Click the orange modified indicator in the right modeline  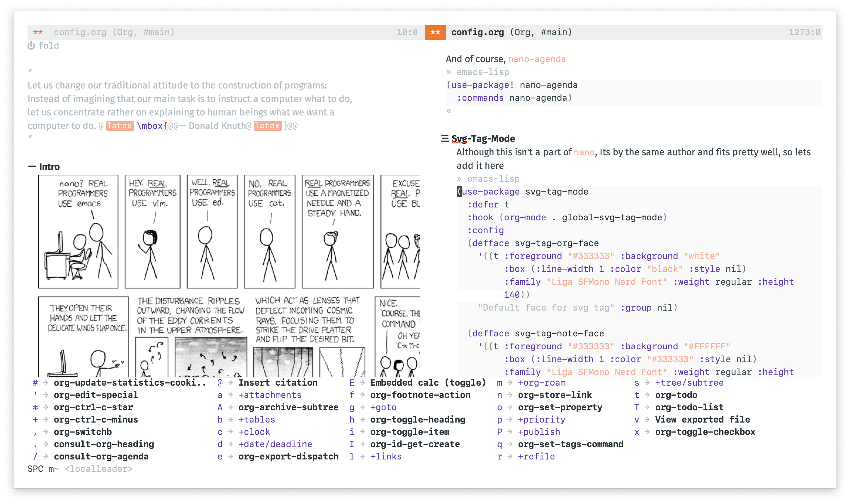pyautogui.click(x=435, y=32)
